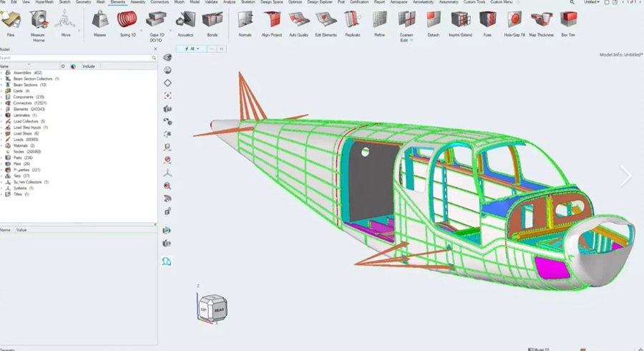Image resolution: width=644 pixels, height=351 pixels.
Task: Open the Certification ribbon tab
Action: pyautogui.click(x=359, y=2)
